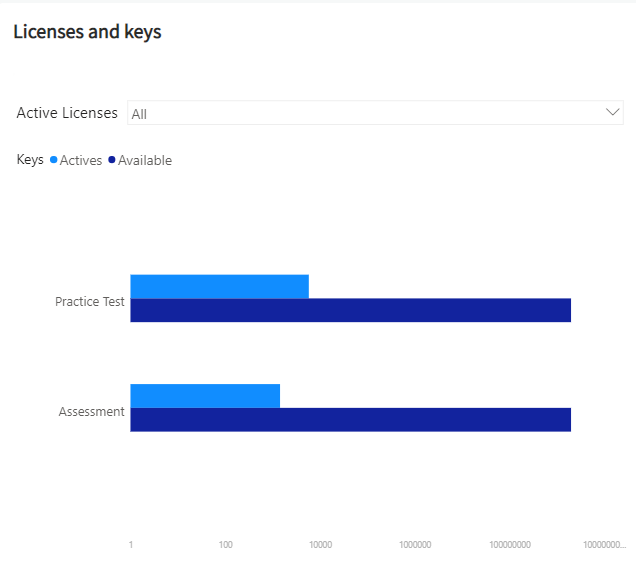Click the dark blue Available legend dot
The width and height of the screenshot is (636, 564).
pos(112,160)
